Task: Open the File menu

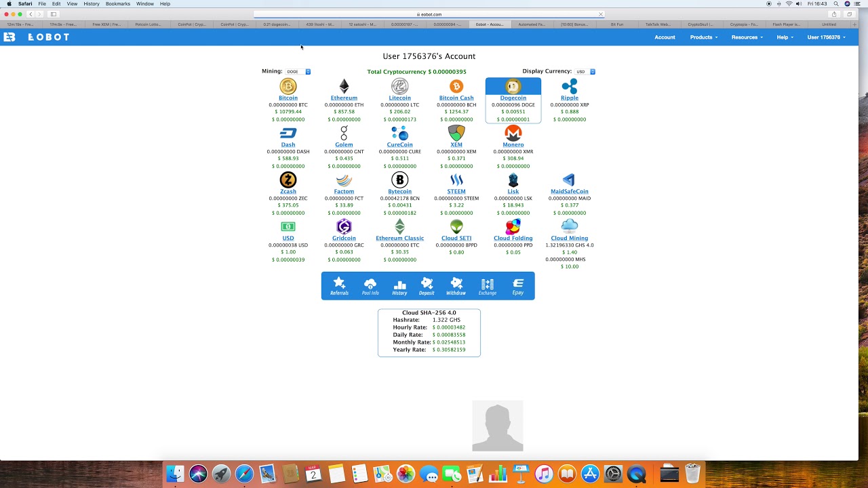Action: [42, 4]
